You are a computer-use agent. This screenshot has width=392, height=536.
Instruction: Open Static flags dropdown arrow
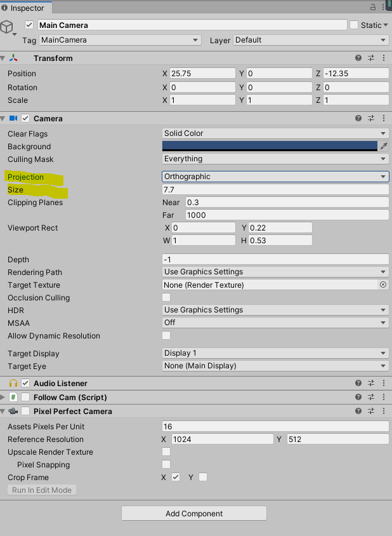point(386,25)
